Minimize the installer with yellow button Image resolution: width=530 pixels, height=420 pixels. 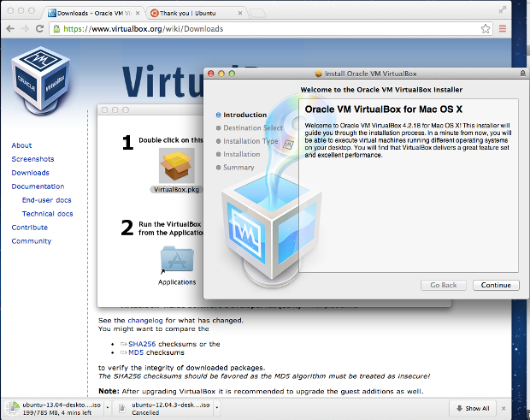click(221, 74)
